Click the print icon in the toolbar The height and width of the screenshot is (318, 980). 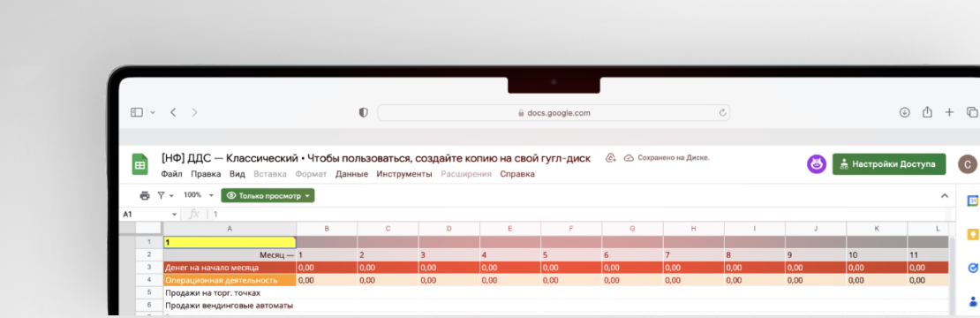pos(145,195)
